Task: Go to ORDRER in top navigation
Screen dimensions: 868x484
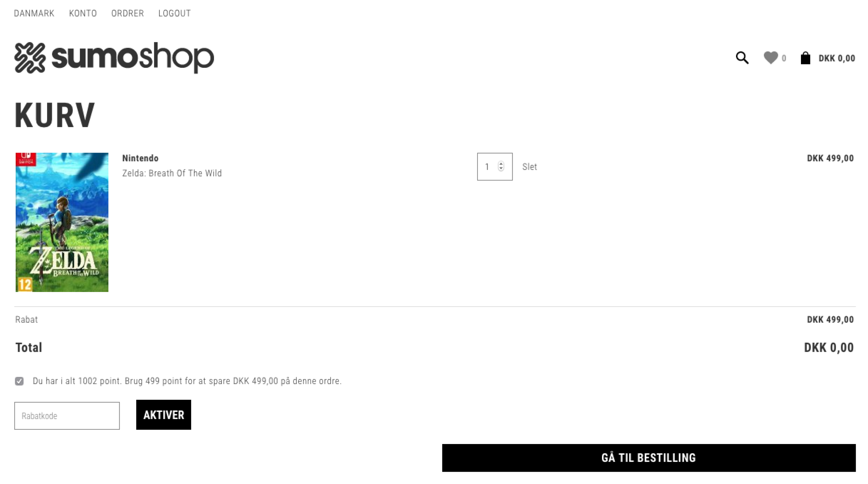Action: [x=127, y=13]
